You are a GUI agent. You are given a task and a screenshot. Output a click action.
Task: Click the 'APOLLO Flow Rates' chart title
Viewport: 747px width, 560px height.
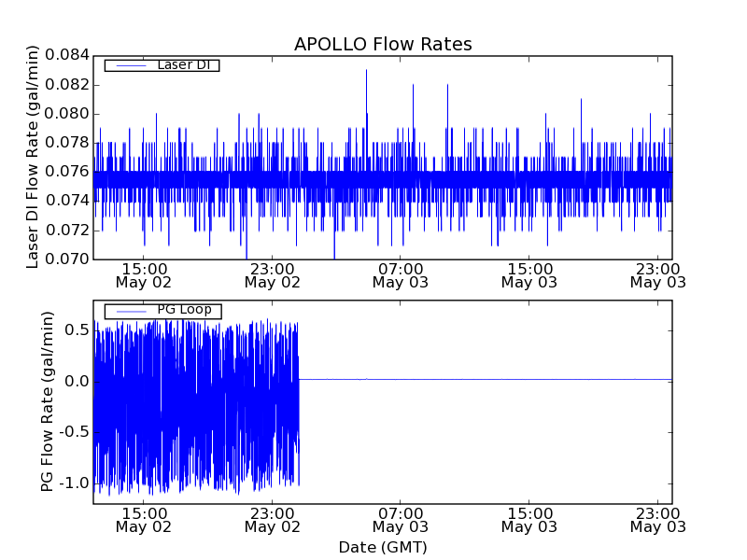[383, 44]
